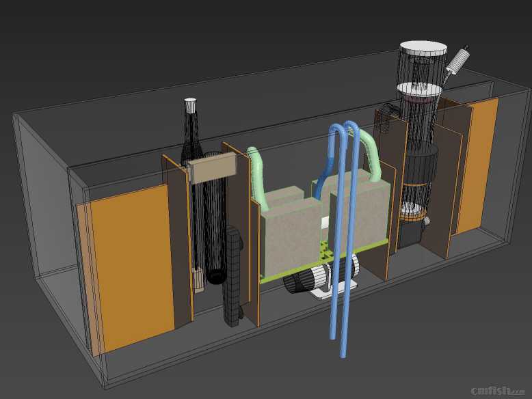The width and height of the screenshot is (532, 399).
Task: Click the white cap on tall cylinder
Action: (x=191, y=105)
